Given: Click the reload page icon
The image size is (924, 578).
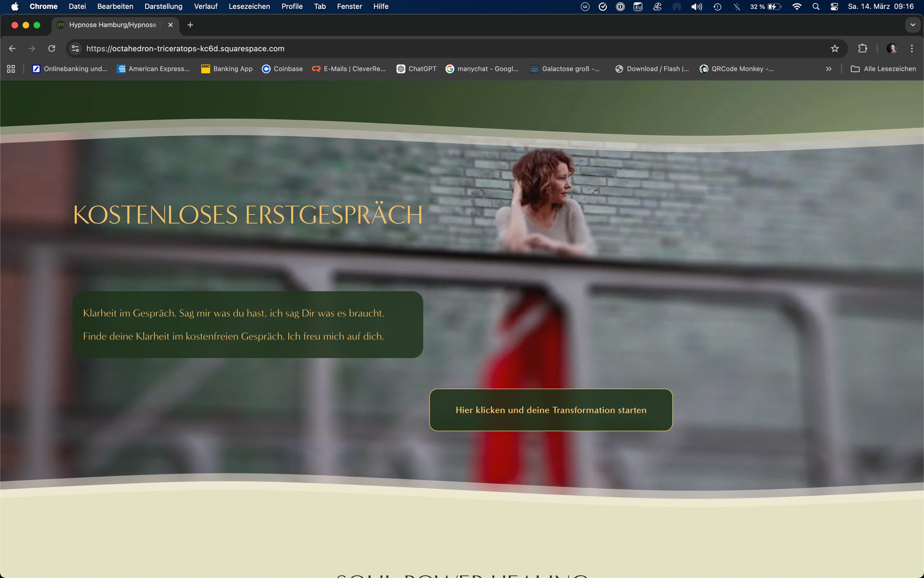Looking at the screenshot, I should (x=52, y=48).
